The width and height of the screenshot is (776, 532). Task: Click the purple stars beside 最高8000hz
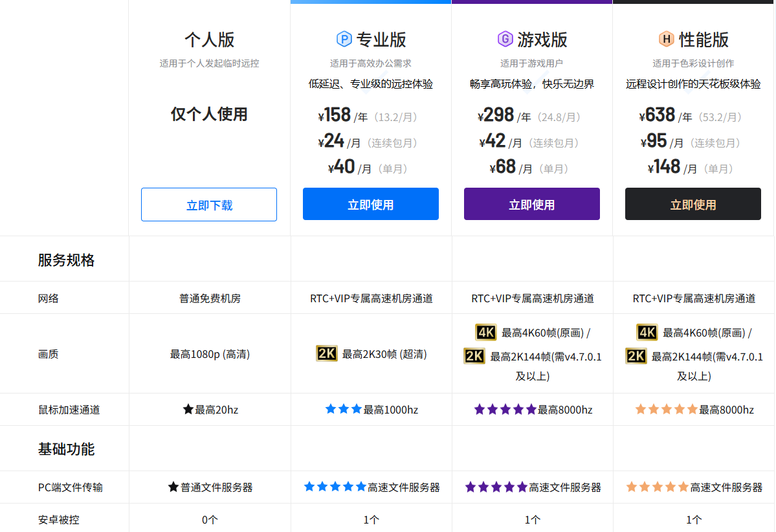pos(505,409)
